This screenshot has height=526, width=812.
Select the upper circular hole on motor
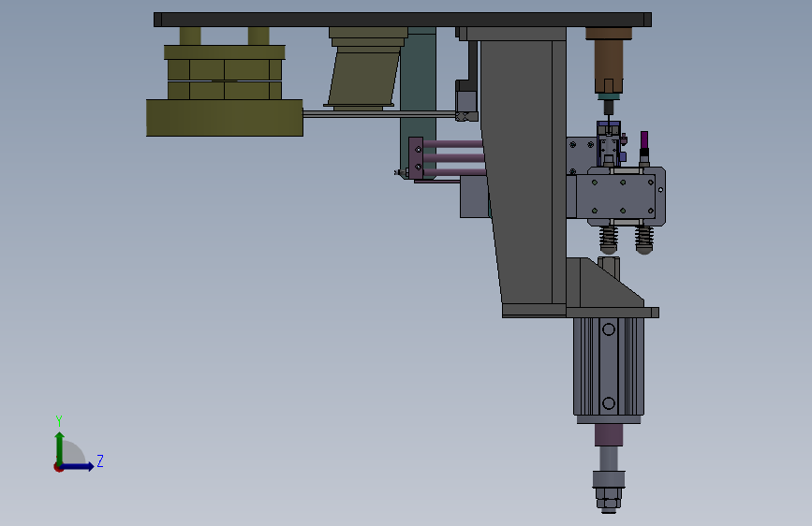tap(609, 329)
